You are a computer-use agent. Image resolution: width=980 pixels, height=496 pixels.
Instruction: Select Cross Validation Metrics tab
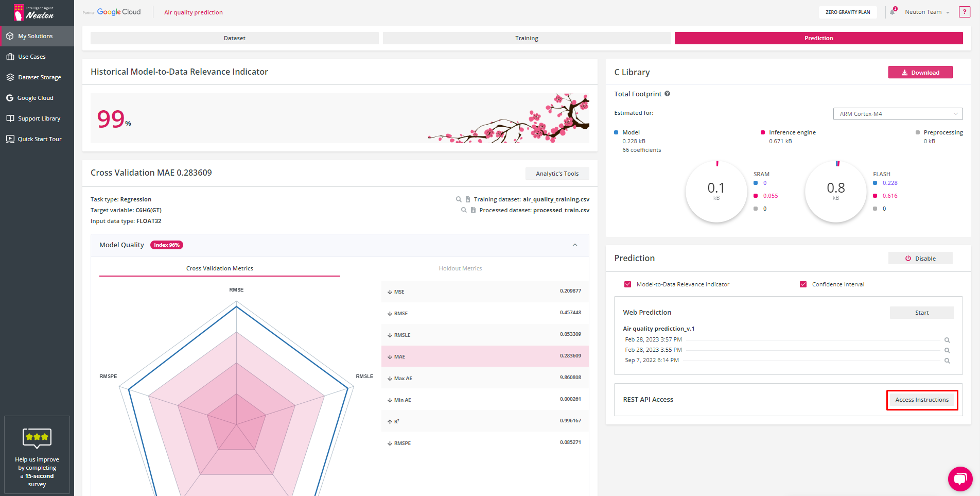pos(220,268)
